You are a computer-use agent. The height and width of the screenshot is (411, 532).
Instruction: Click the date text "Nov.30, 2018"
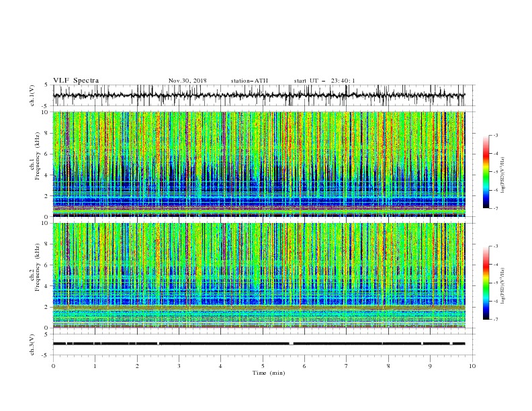(187, 81)
